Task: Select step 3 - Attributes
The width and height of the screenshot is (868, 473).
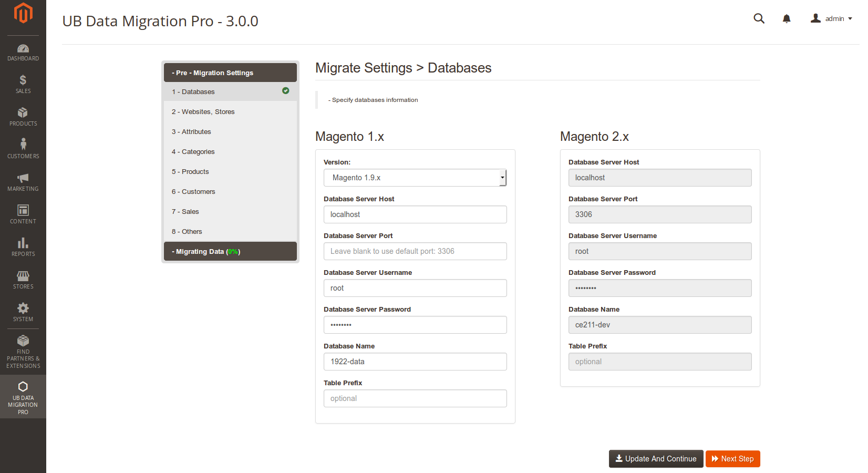Action: pos(230,131)
